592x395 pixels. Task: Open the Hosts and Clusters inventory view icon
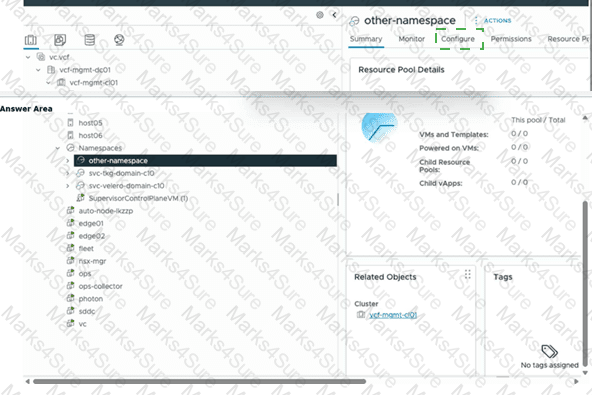click(x=31, y=40)
